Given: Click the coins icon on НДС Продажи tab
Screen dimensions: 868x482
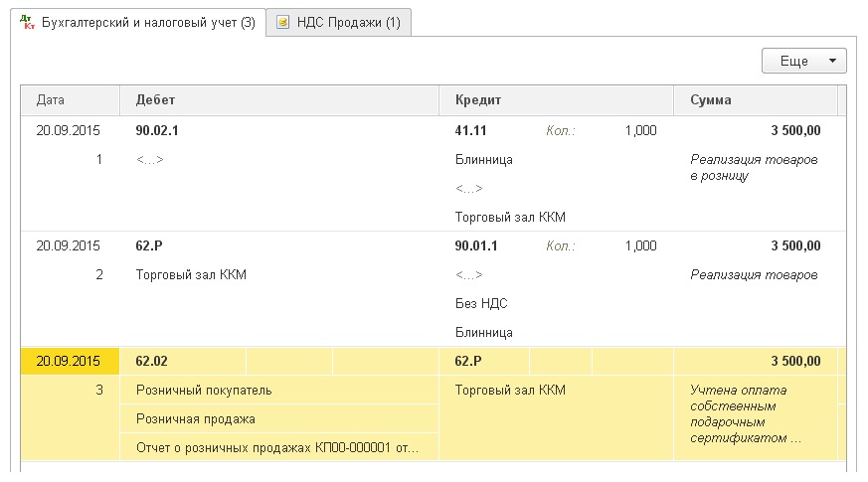Looking at the screenshot, I should click(x=283, y=22).
